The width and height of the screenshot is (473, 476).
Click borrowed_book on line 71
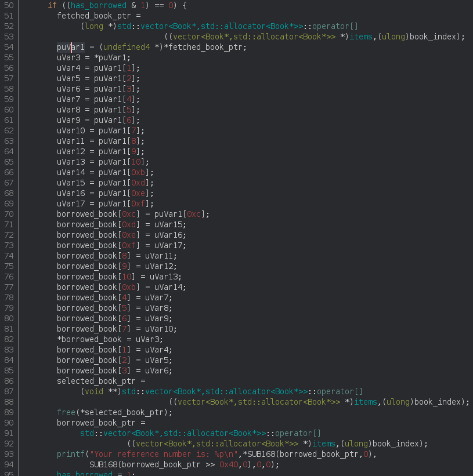pyautogui.click(x=87, y=224)
